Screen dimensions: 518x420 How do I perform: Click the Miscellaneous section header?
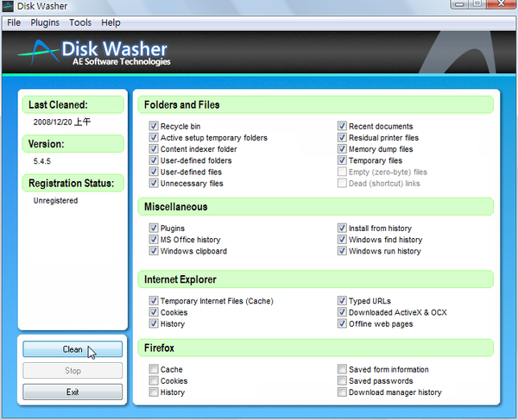tap(315, 206)
